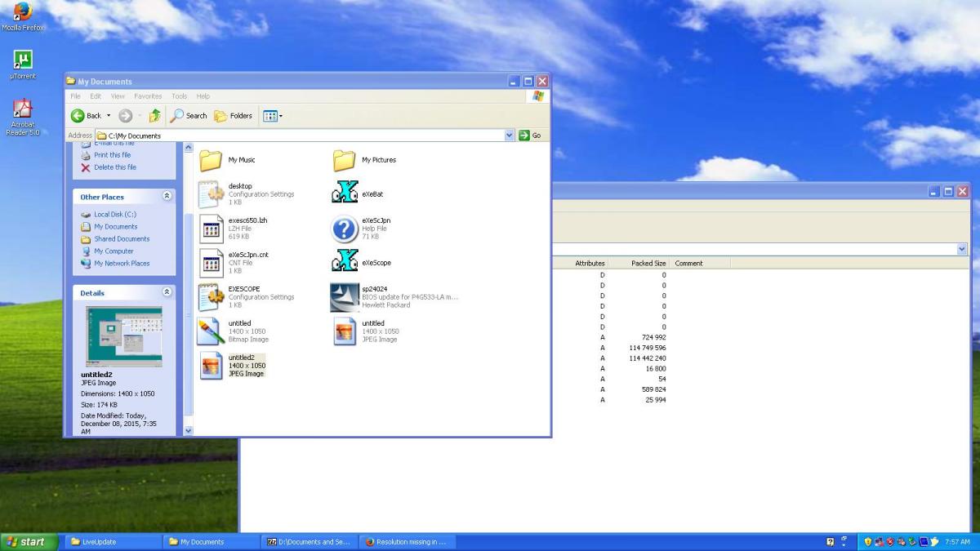Image resolution: width=980 pixels, height=551 pixels.
Task: Open uTorrent desktop shortcut
Action: (23, 60)
